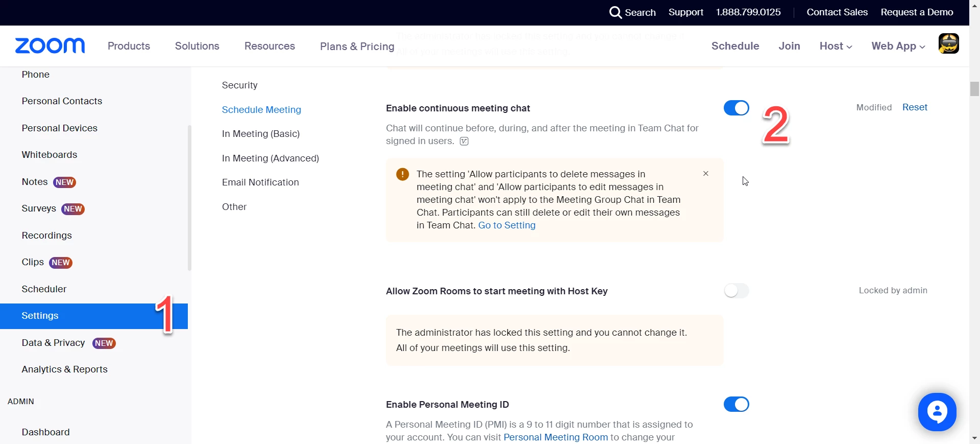This screenshot has width=980, height=444.
Task: Click the sidebar scrollbar thumb
Action: click(189, 198)
